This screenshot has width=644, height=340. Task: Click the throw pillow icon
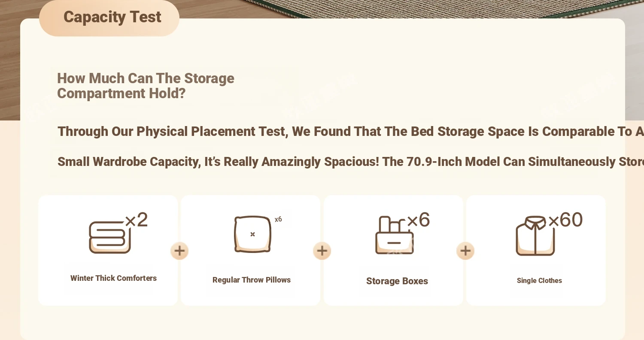tap(252, 234)
